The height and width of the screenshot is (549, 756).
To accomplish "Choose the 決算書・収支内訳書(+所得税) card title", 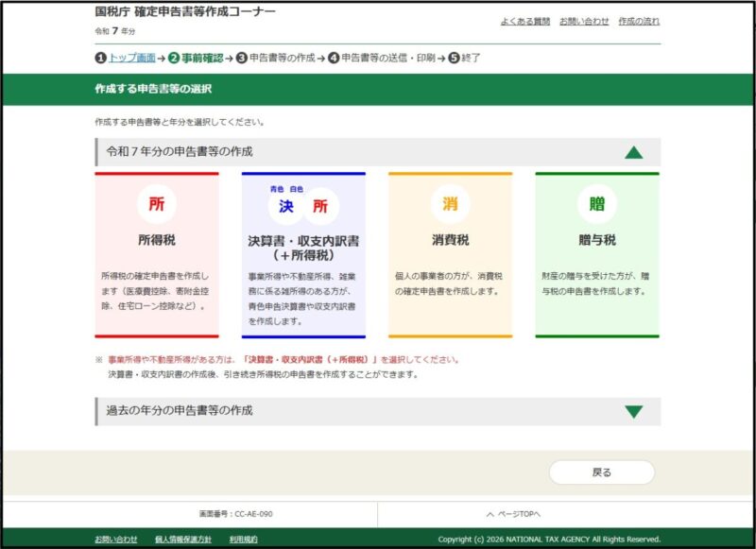I will [x=302, y=248].
